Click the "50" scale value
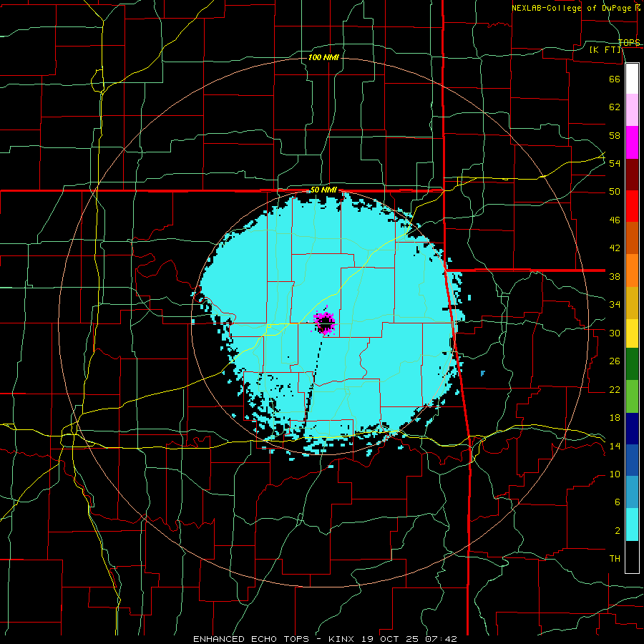 (x=615, y=192)
